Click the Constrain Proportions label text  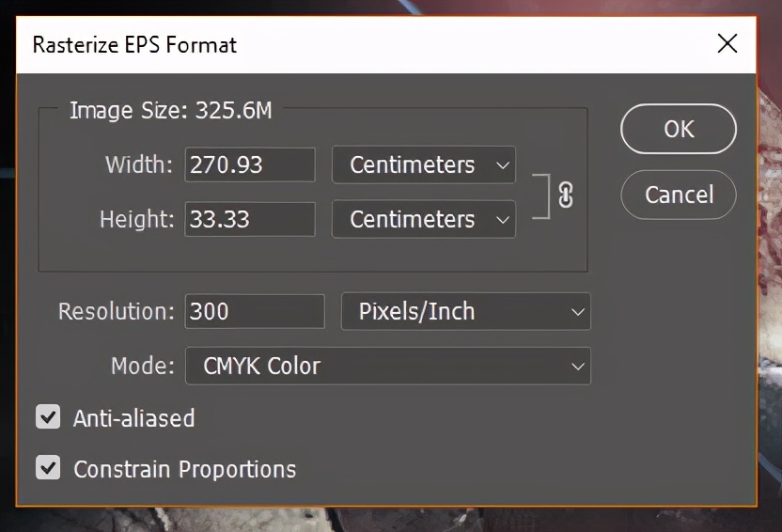pos(184,469)
